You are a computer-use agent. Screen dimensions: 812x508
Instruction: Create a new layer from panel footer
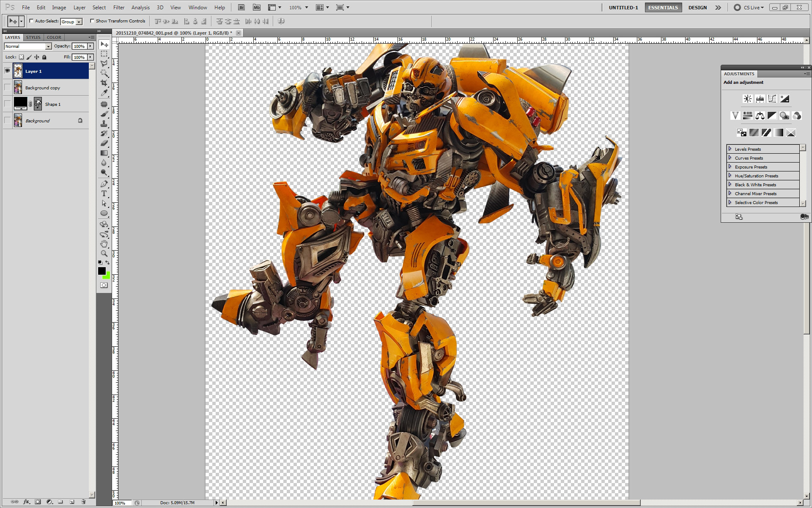[72, 502]
